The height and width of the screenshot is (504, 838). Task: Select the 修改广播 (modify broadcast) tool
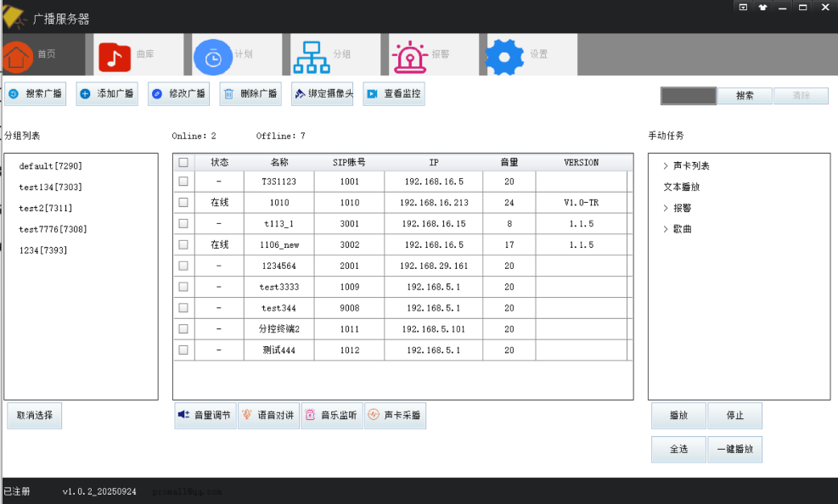(177, 93)
